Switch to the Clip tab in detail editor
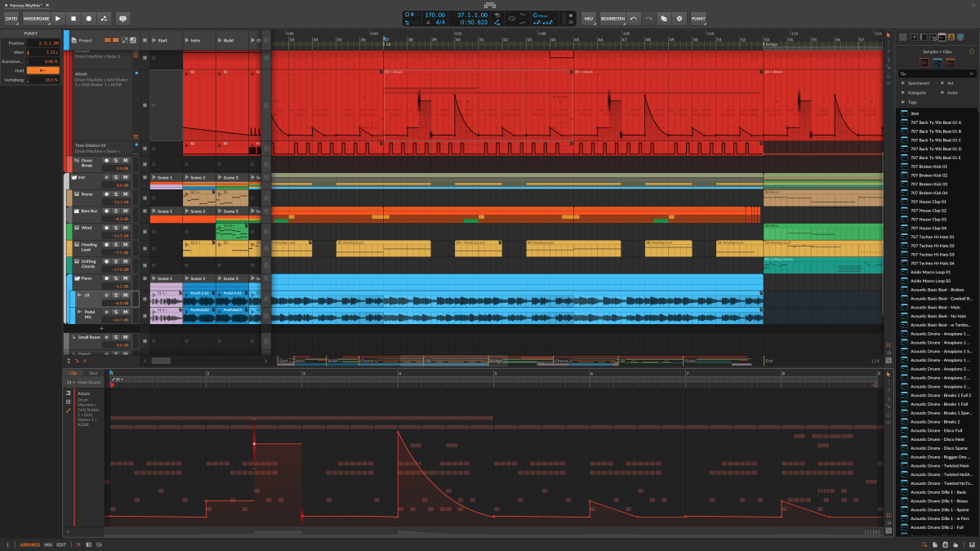 pos(73,373)
